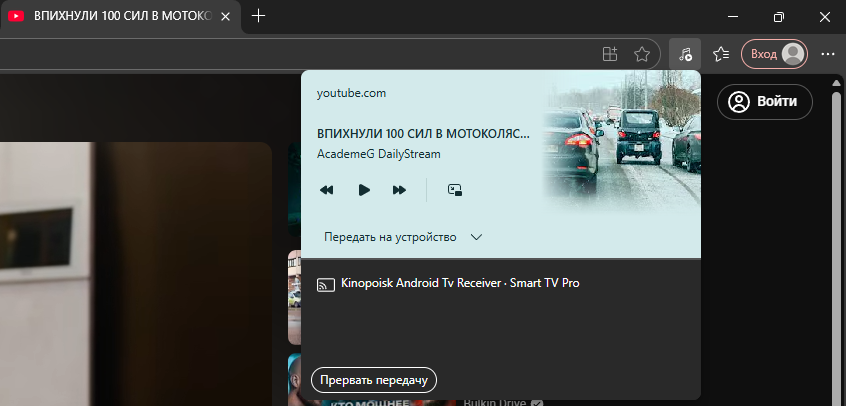Open the Favorites list toolbar icon
Viewport: 846px width, 406px height.
[721, 54]
